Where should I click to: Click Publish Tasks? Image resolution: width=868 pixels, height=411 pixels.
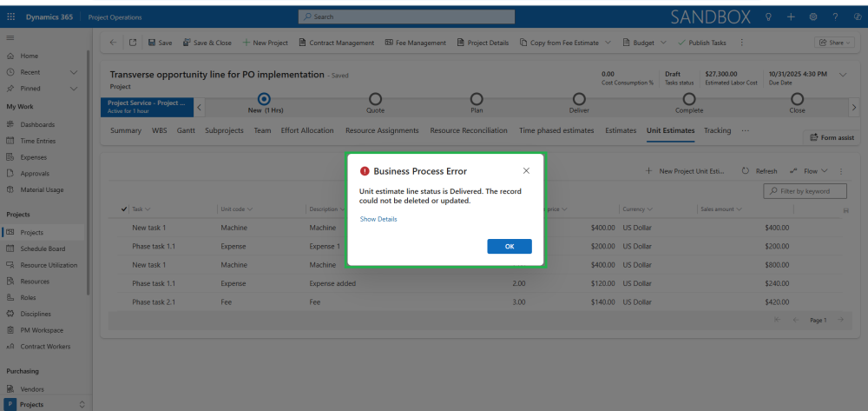pos(702,43)
